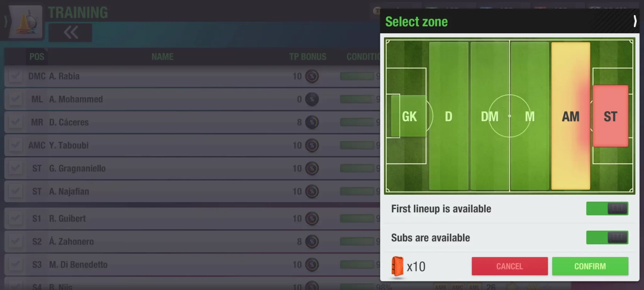This screenshot has height=290, width=644.
Task: Click the TP BONUS column header
Action: tap(308, 57)
